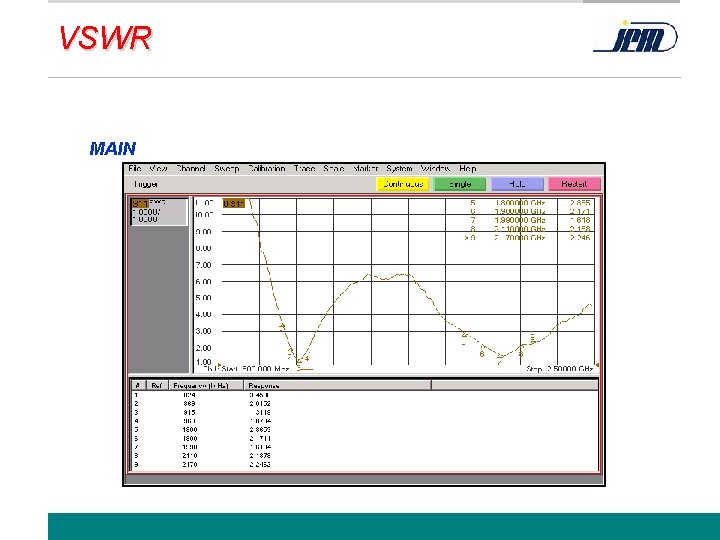
Task: Select marker table row with frequency 915
Action: coord(365,412)
